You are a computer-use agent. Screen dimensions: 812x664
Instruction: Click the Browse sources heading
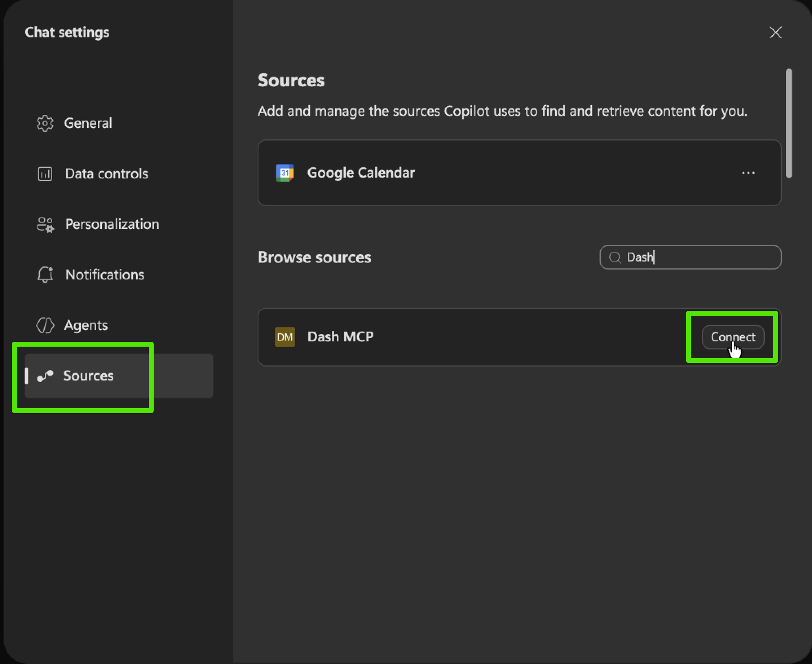click(x=315, y=257)
